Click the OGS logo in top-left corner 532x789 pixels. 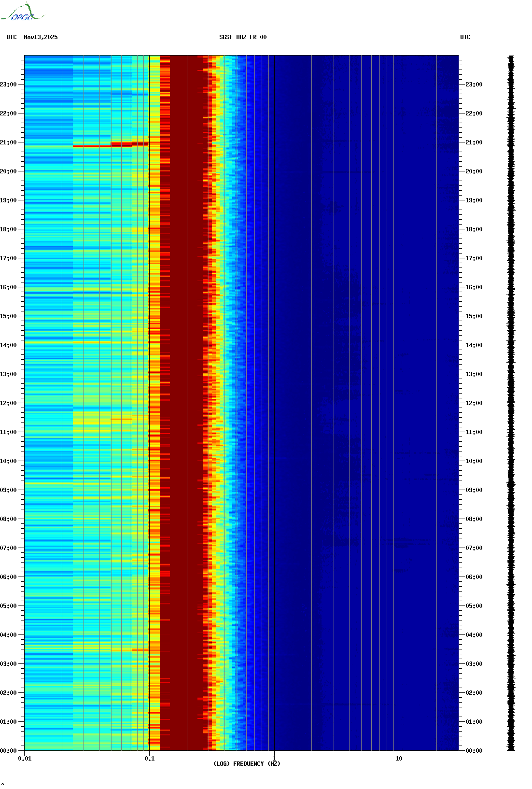pos(22,13)
